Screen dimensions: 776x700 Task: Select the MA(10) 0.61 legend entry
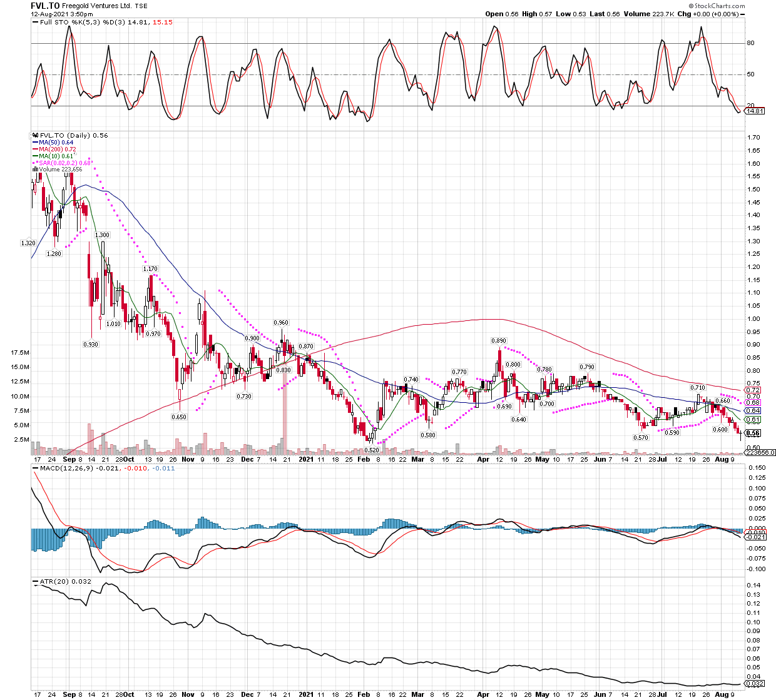point(53,156)
